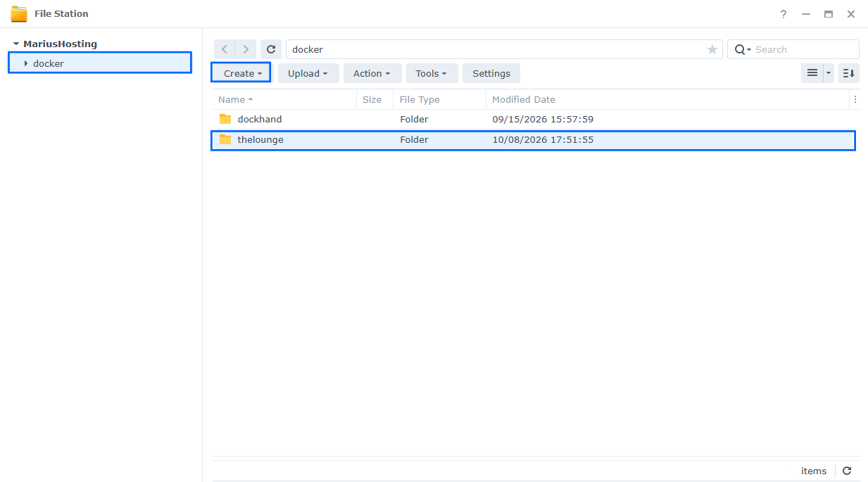Image resolution: width=868 pixels, height=482 pixels.
Task: Click dockhand modified date 09/15/2026 15:57:59
Action: 543,119
